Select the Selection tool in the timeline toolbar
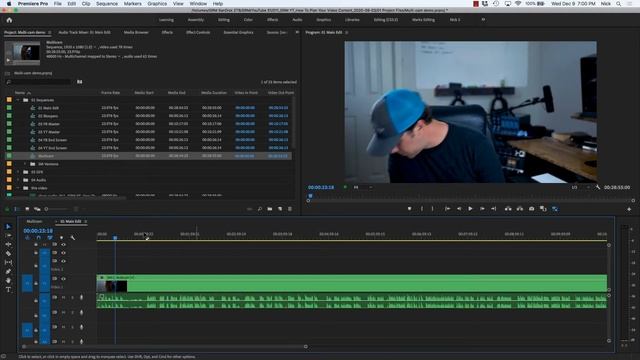Viewport: 640px width, 360px height. [8, 227]
